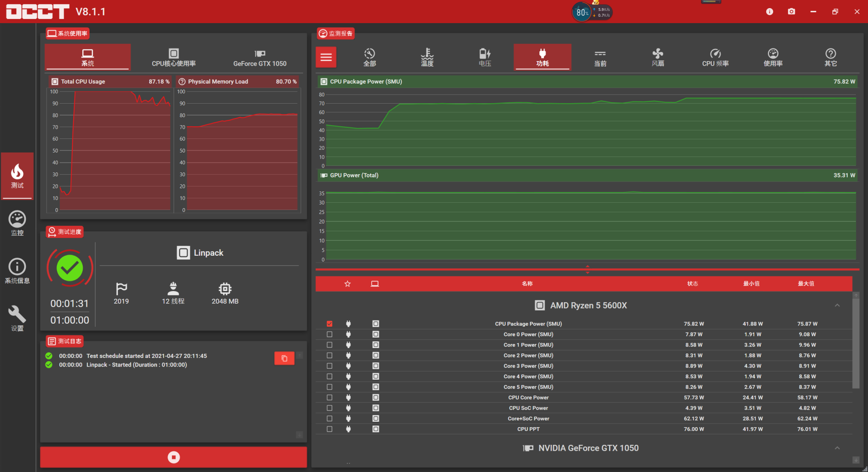Open 系统信息 system info in sidebar
The height and width of the screenshot is (472, 868).
pyautogui.click(x=17, y=271)
